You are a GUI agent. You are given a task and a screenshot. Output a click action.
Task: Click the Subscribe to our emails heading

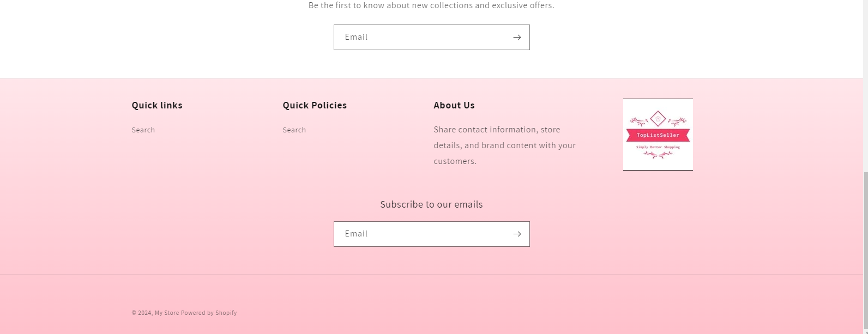(431, 204)
